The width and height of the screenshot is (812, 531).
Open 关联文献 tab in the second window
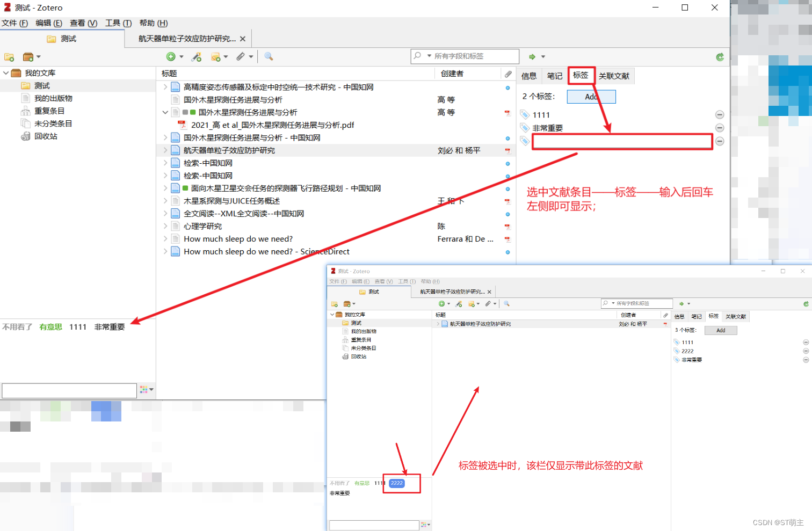coord(736,316)
